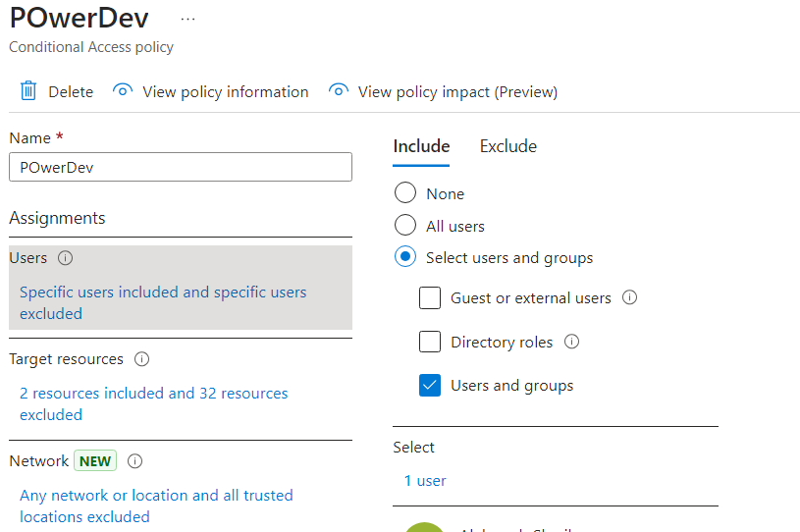
Task: Click the Target resources info icon
Action: (141, 359)
